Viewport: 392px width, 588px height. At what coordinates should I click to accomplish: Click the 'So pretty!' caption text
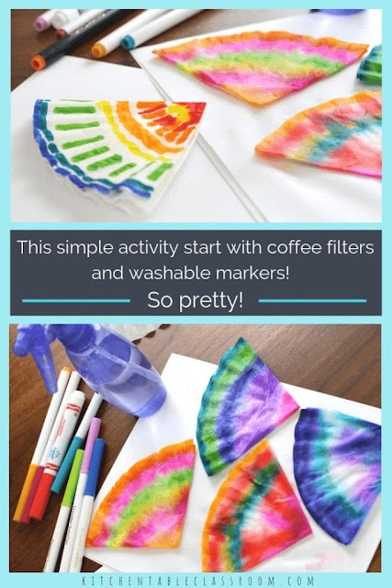tap(195, 300)
